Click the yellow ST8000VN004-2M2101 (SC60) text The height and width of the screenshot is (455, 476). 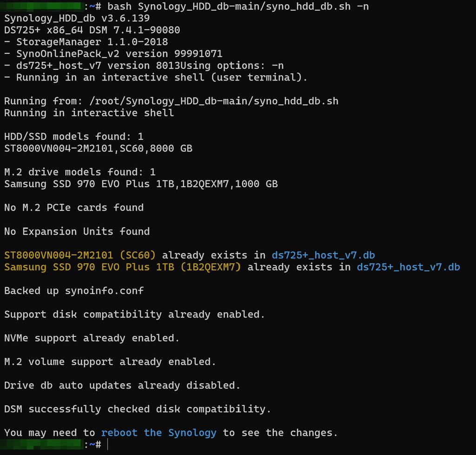pos(80,255)
